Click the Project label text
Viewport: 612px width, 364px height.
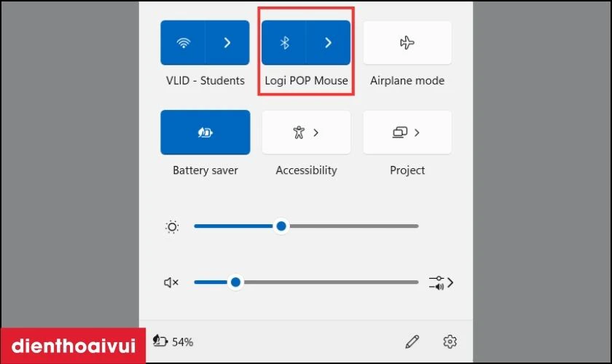pyautogui.click(x=407, y=170)
